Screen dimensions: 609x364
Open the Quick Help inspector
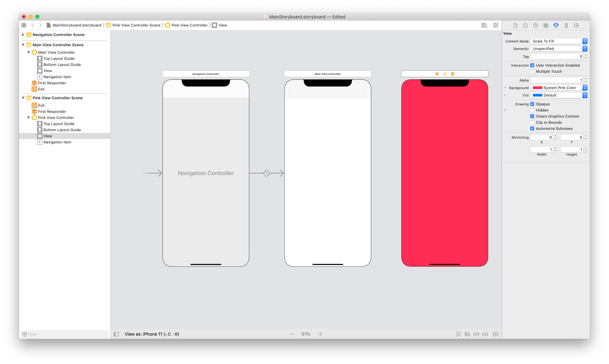[536, 25]
